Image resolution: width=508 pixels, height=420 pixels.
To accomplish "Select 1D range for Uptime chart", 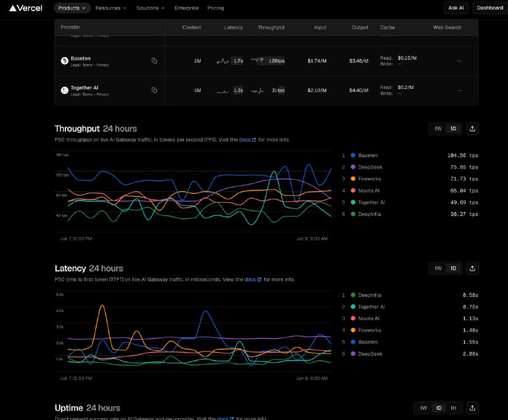I will [438, 408].
